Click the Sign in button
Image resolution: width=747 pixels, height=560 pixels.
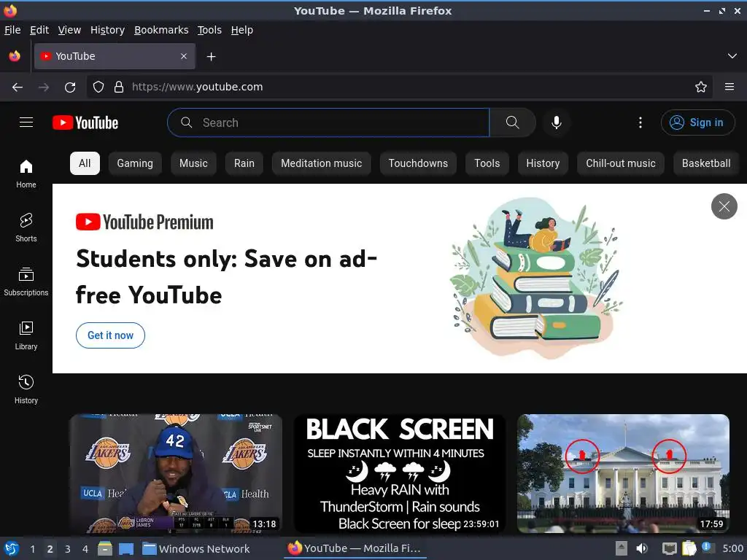tap(697, 122)
